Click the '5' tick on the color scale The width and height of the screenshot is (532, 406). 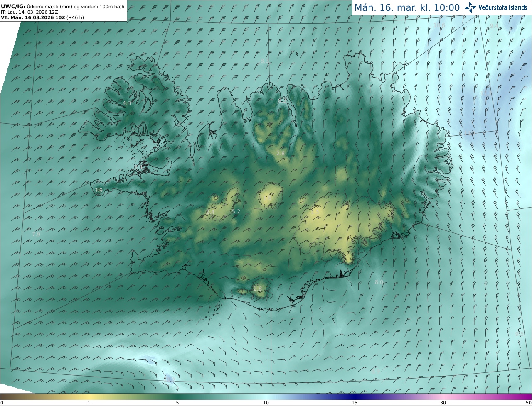(x=177, y=403)
